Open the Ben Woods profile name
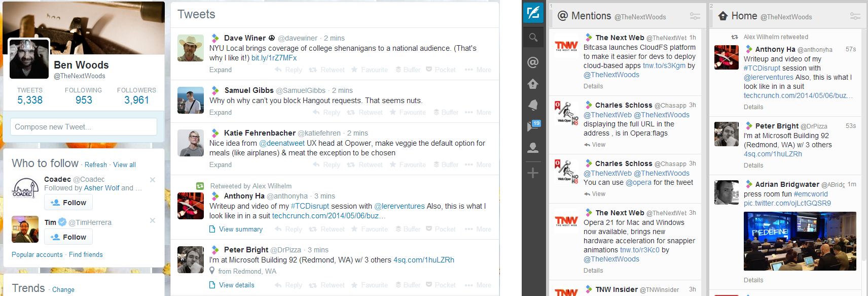The width and height of the screenshot is (868, 296). click(x=81, y=65)
